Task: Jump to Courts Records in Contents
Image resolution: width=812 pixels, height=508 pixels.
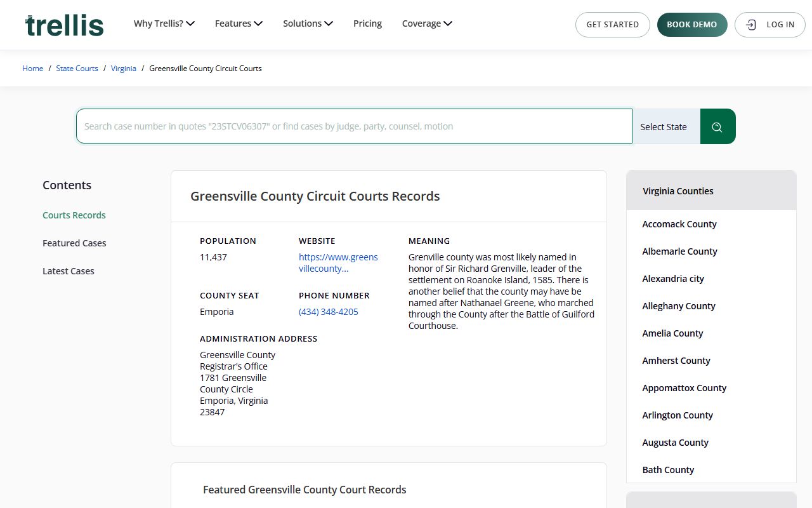Action: tap(74, 215)
